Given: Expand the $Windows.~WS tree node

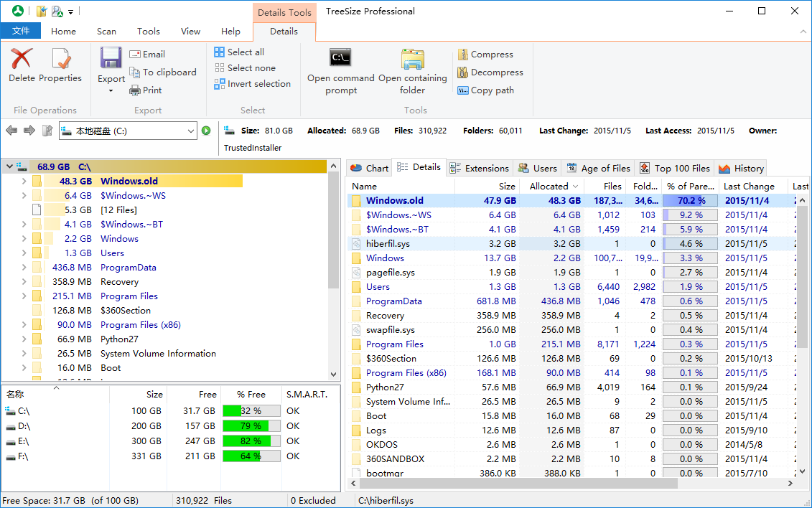Looking at the screenshot, I should [24, 196].
